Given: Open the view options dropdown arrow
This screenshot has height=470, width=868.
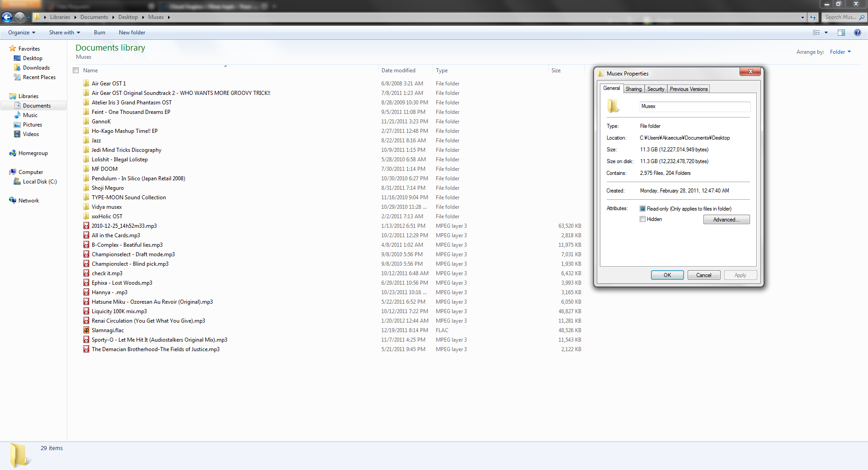Looking at the screenshot, I should pyautogui.click(x=826, y=33).
